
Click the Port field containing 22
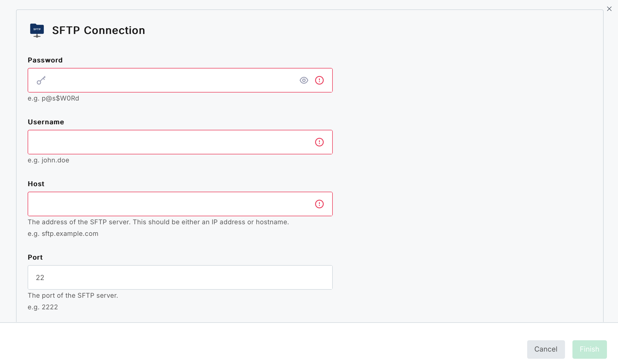pos(180,278)
